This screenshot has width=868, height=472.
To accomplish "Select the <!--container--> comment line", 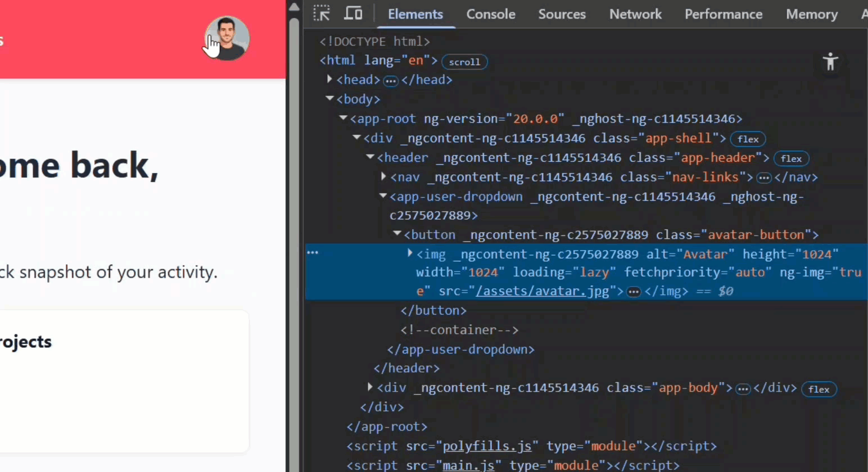I will [x=459, y=330].
